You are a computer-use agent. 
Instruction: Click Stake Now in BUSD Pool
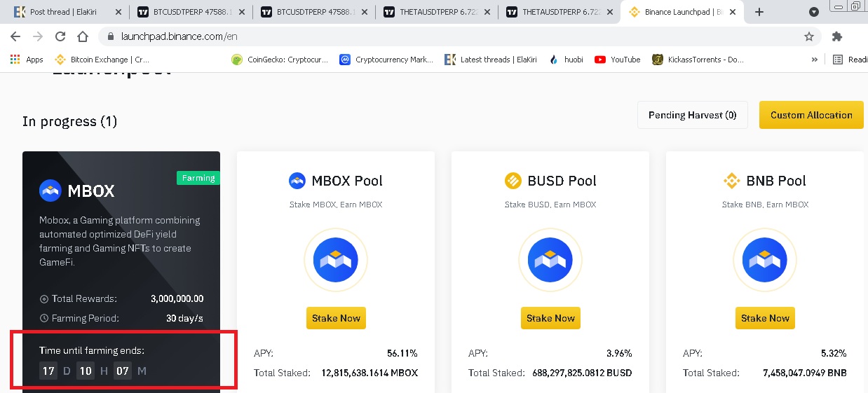tap(550, 318)
